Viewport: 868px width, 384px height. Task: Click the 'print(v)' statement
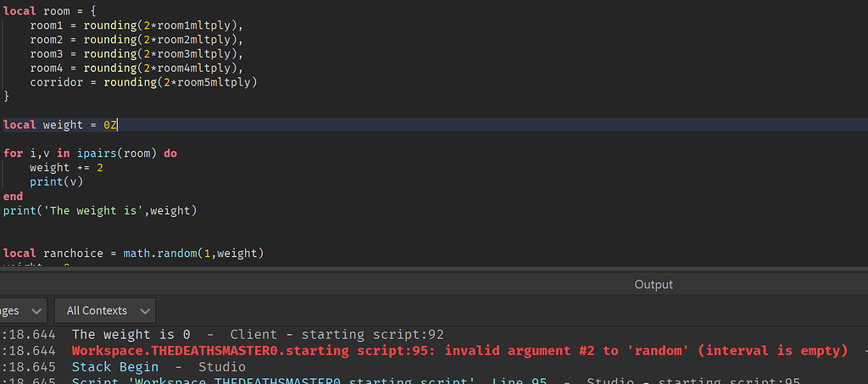pyautogui.click(x=56, y=181)
